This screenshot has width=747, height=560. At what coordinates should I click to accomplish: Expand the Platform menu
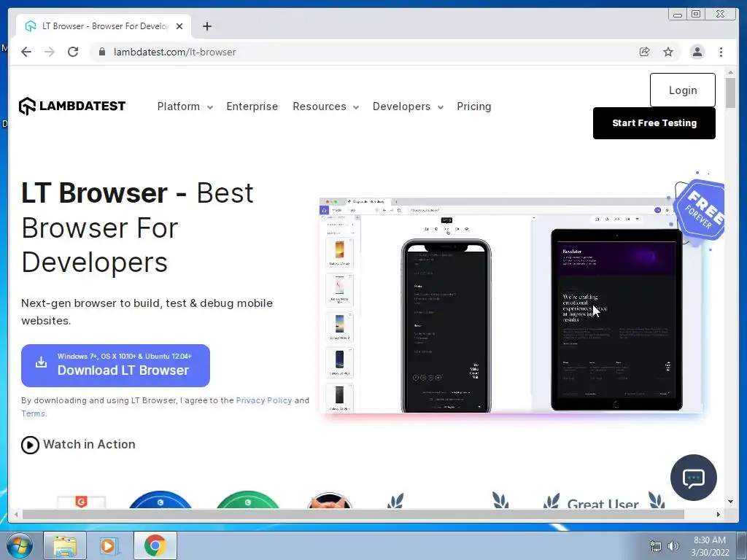185,106
